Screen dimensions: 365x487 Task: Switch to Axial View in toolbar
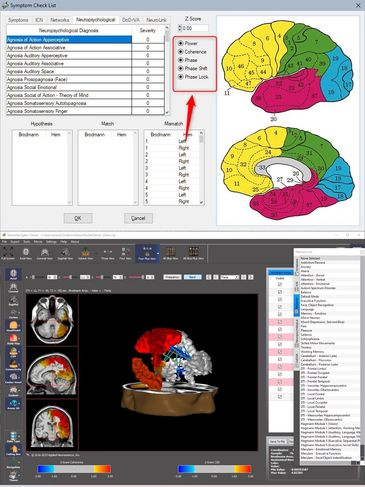click(26, 253)
